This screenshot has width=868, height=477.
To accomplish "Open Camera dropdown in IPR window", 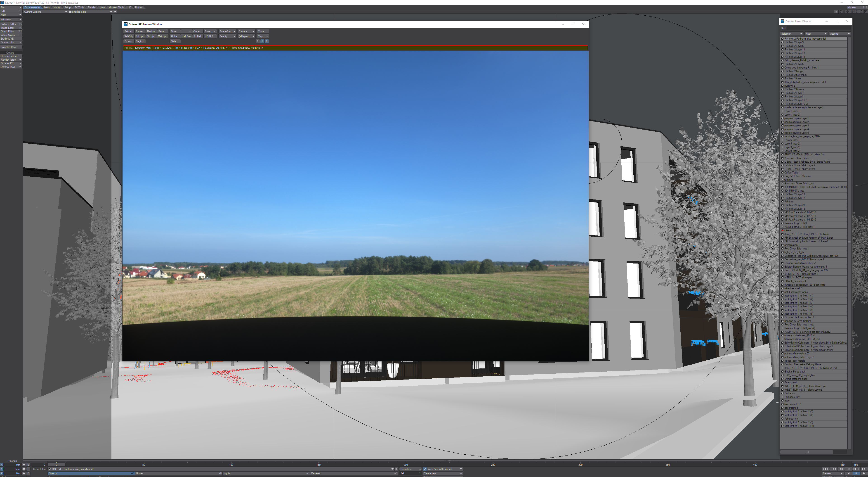I will pos(246,31).
